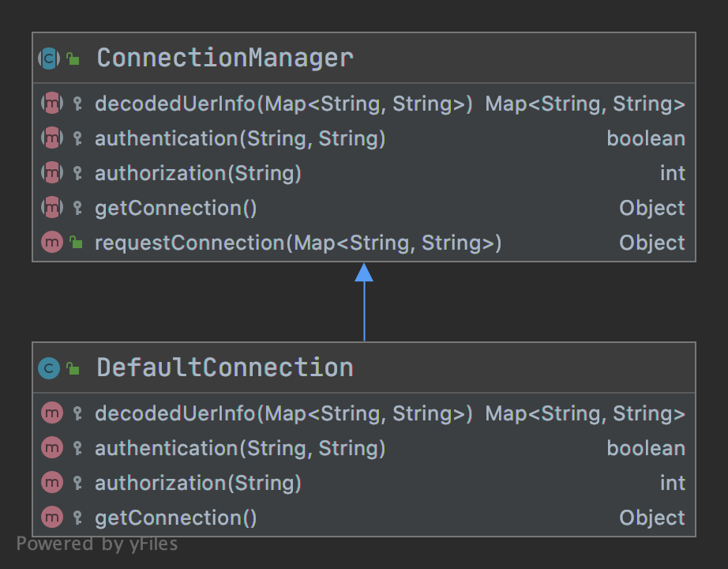The height and width of the screenshot is (569, 728).
Task: Select authorization(String) in DefaultConnection
Action: pyautogui.click(x=364, y=483)
